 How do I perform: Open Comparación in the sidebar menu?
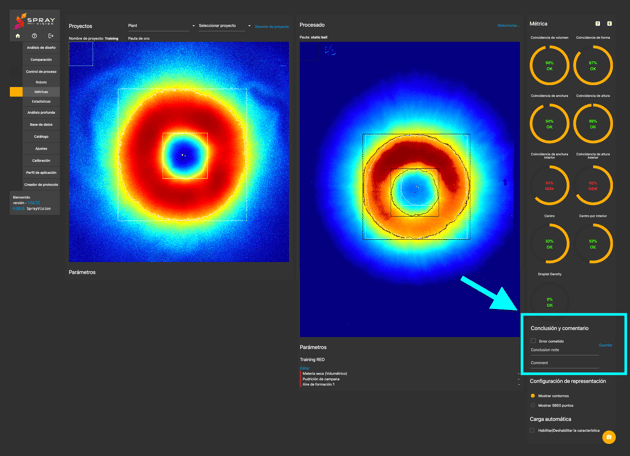(x=41, y=60)
